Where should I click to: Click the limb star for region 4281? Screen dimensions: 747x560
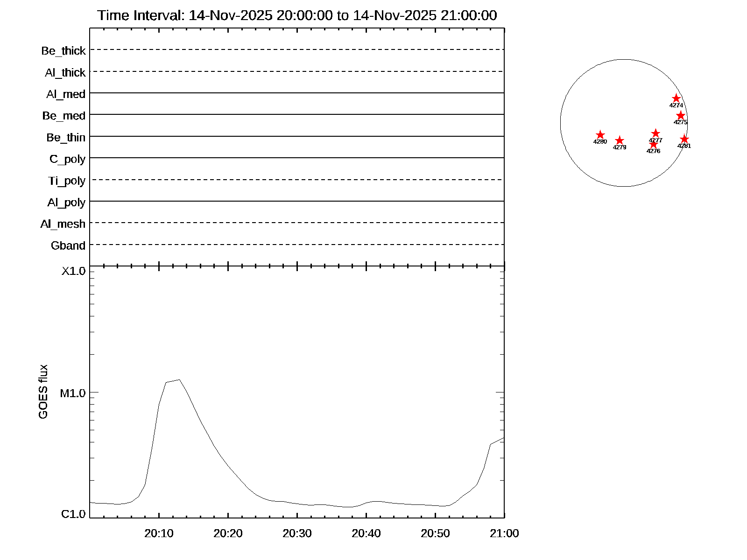(684, 139)
